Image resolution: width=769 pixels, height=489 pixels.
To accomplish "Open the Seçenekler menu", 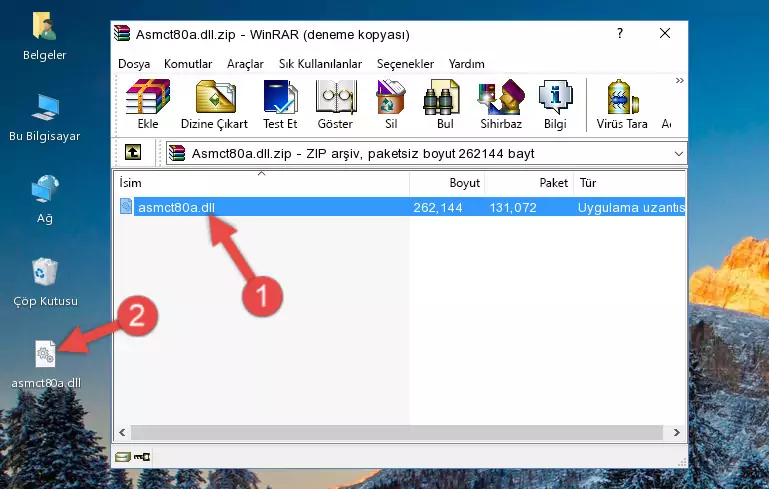I will (x=405, y=64).
